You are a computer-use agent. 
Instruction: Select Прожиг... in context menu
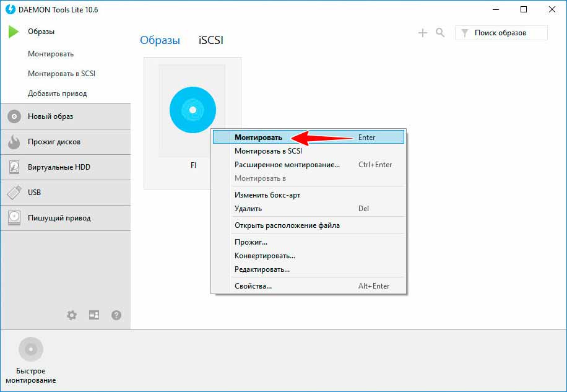308,242
